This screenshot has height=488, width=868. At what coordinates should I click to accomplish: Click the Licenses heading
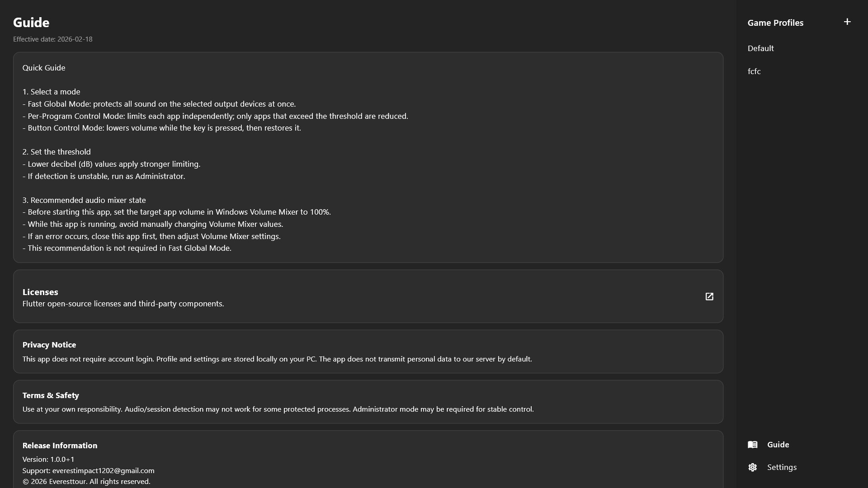click(40, 292)
